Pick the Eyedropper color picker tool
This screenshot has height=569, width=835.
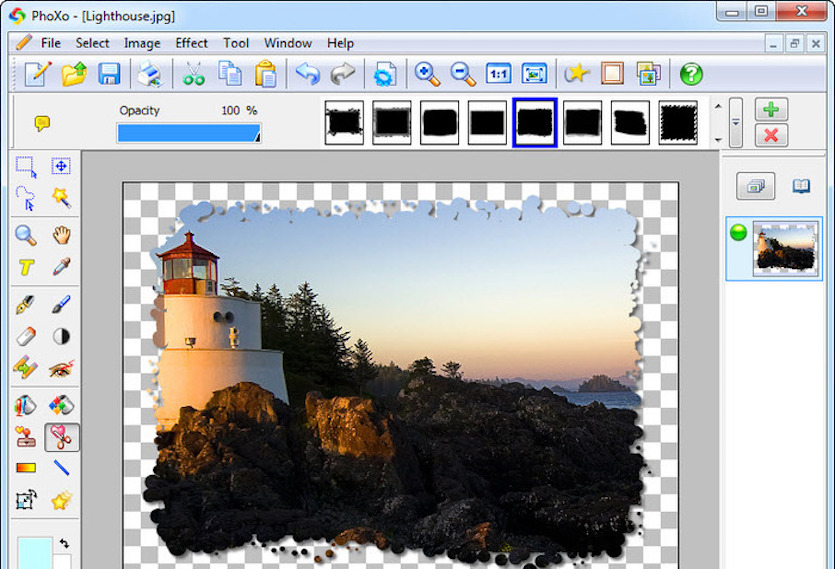point(61,267)
